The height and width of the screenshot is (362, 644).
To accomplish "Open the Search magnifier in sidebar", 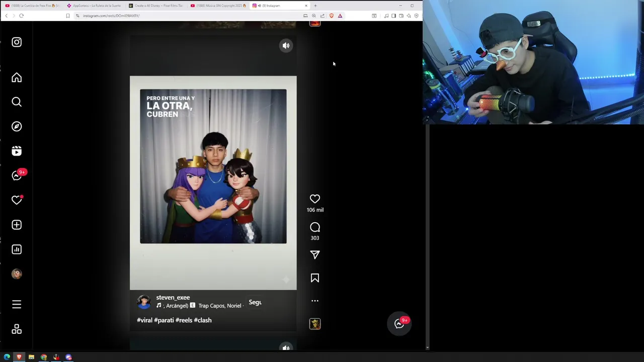I will coord(17,102).
